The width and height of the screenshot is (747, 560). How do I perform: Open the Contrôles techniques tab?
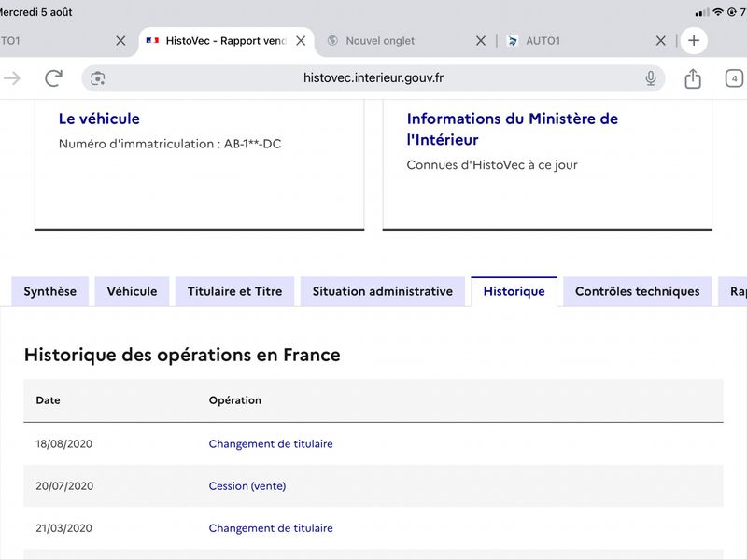point(638,291)
